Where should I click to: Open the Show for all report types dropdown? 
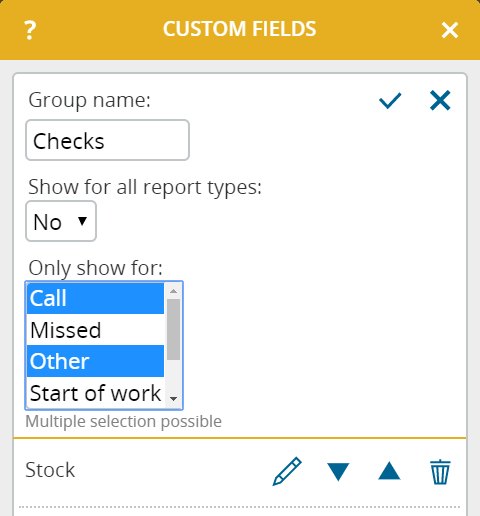[x=61, y=221]
